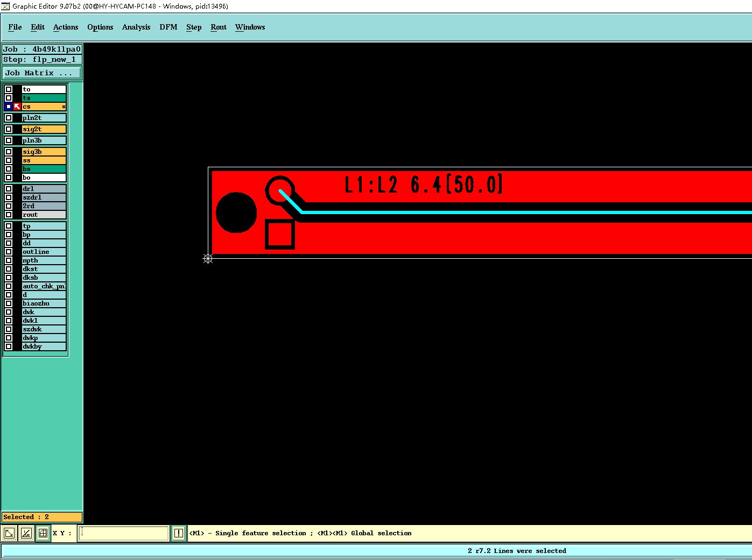This screenshot has height=560, width=752.
Task: Toggle display checkbox for layer sig3b
Action: [9, 152]
